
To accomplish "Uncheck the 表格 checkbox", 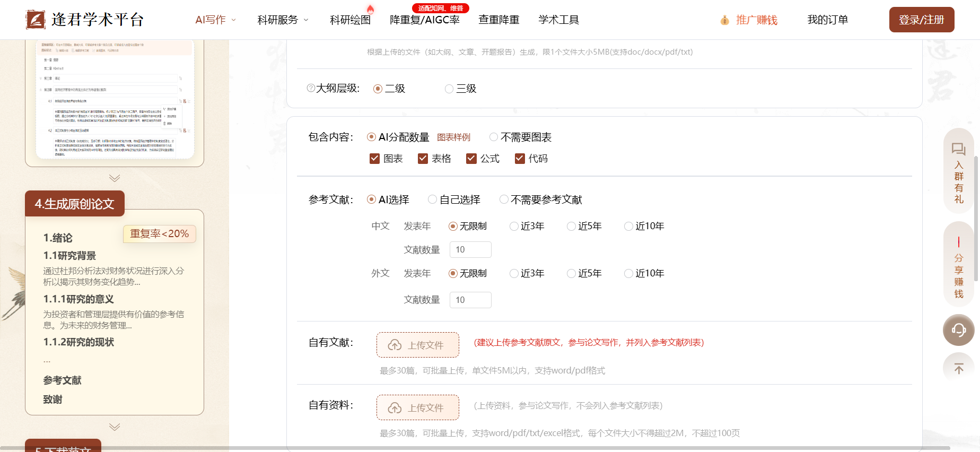I will 423,158.
